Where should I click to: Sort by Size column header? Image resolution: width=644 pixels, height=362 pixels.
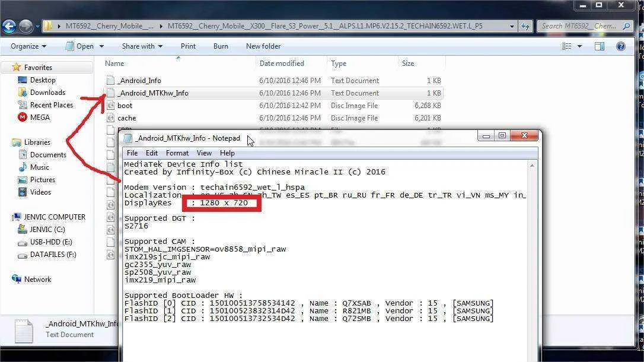(408, 63)
